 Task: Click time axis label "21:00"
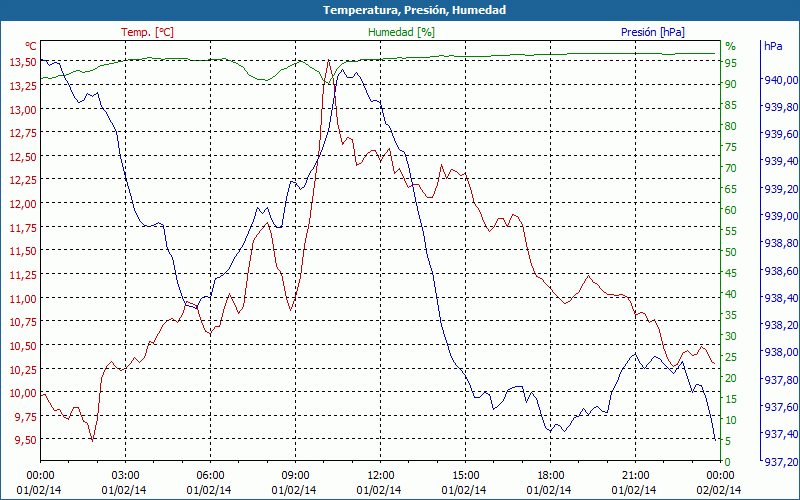(635, 475)
